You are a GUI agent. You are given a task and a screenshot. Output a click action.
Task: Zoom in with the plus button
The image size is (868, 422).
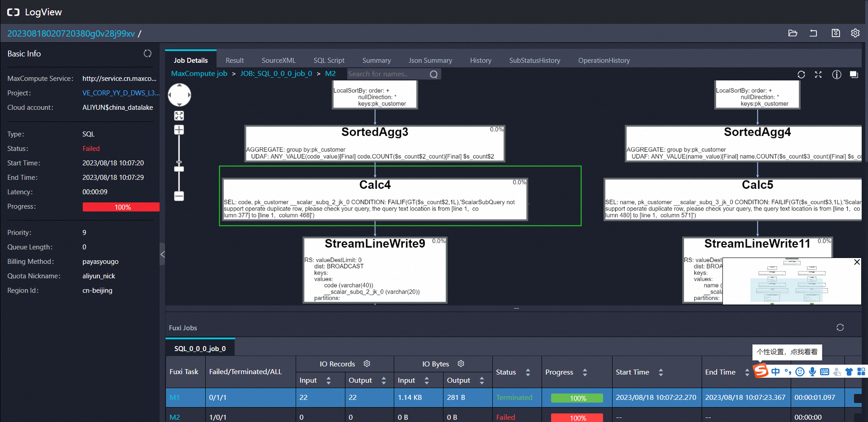179,130
